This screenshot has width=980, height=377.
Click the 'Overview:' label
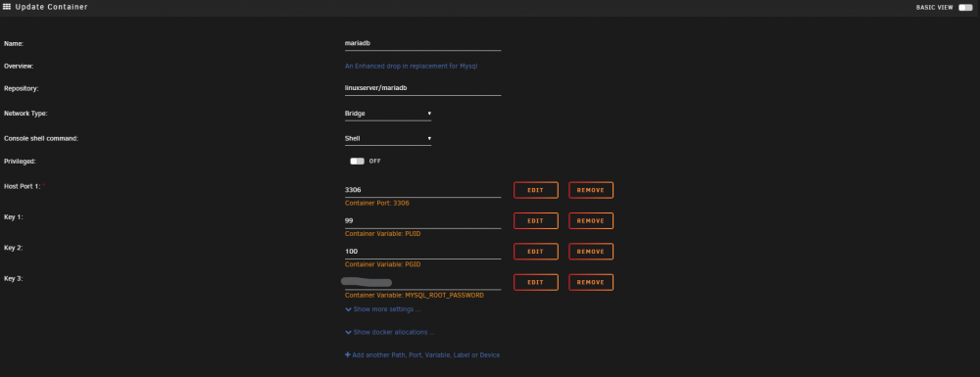[x=19, y=66]
